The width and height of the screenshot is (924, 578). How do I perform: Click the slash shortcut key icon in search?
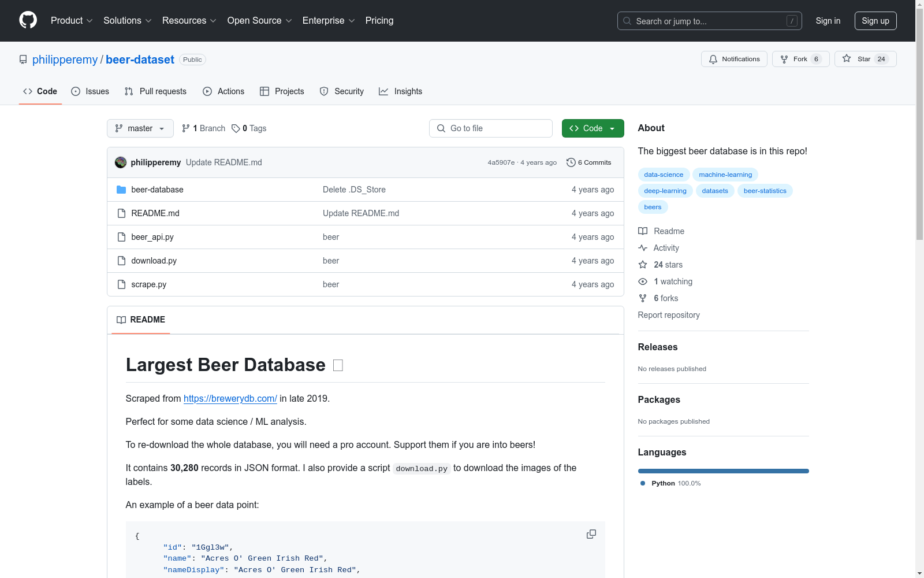coord(792,21)
